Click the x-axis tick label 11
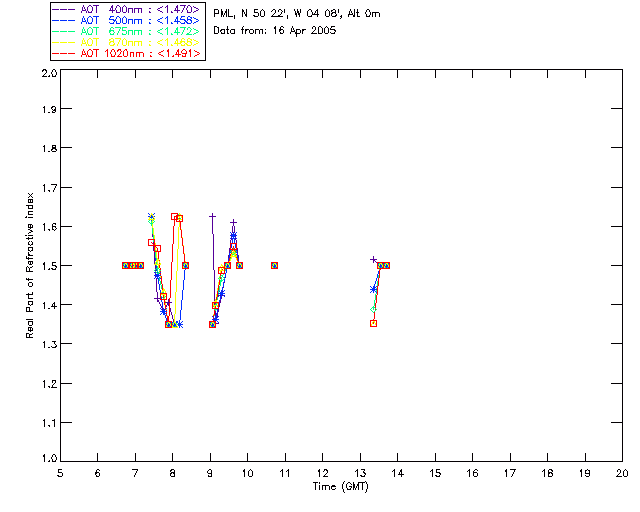 point(285,473)
